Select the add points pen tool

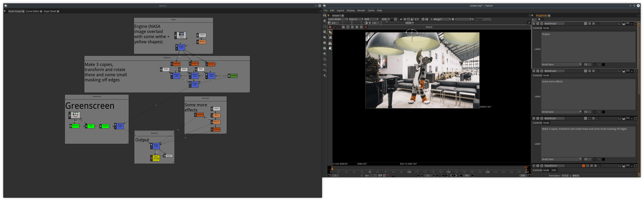330,37
